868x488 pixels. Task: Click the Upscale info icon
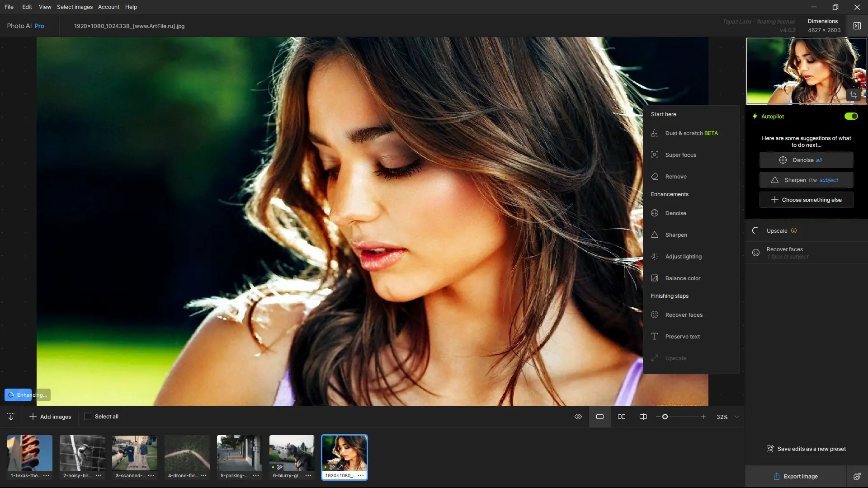[794, 230]
